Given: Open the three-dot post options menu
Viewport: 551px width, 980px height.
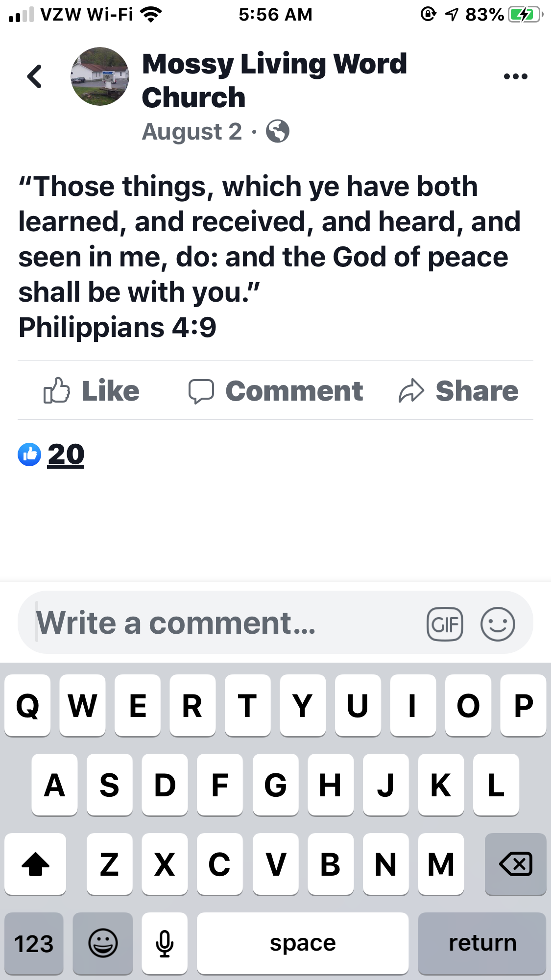Looking at the screenshot, I should tap(515, 76).
